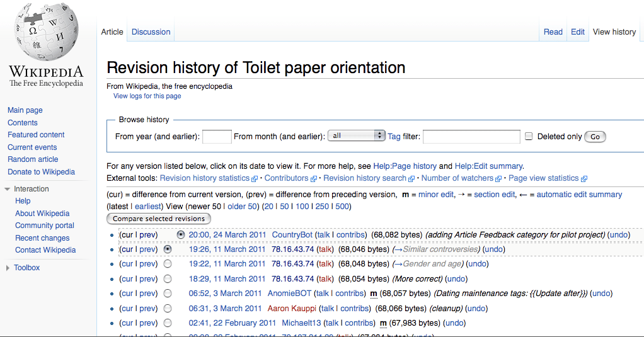Image resolution: width=644 pixels, height=337 pixels.
Task: Open Random article link
Action: pos(33,159)
